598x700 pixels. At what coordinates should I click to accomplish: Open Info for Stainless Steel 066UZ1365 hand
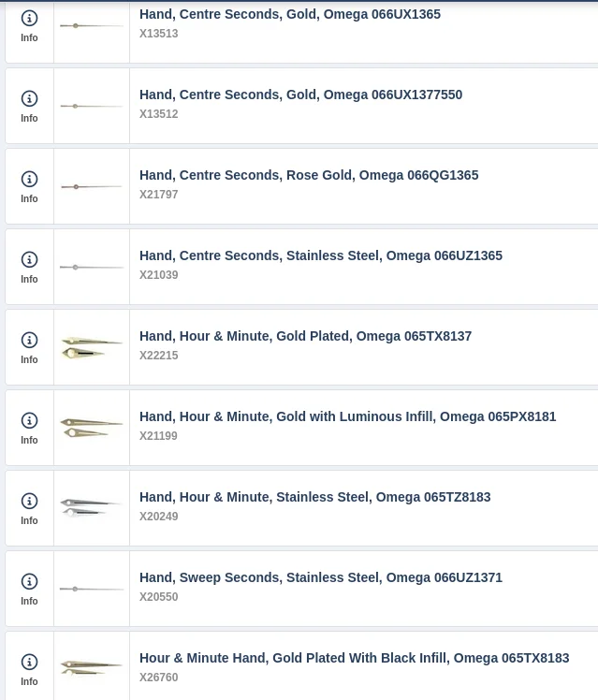(29, 266)
